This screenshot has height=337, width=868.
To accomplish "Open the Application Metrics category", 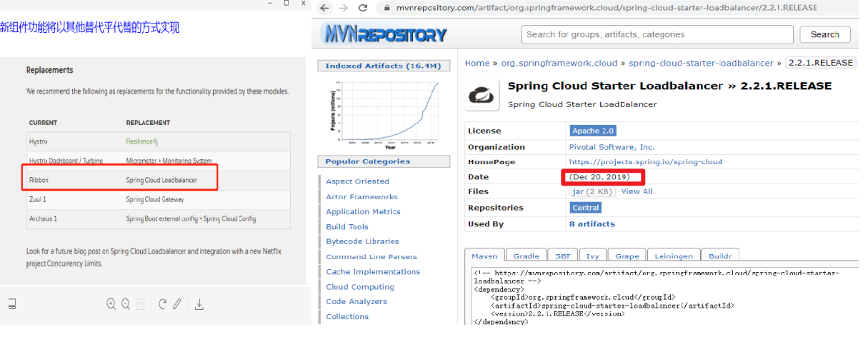I will [x=363, y=211].
